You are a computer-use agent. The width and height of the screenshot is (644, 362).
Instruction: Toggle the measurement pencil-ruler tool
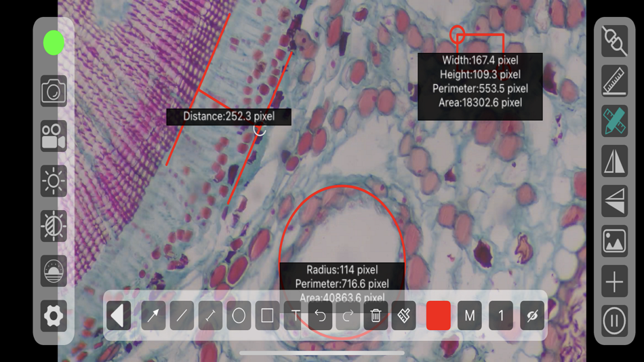click(614, 121)
